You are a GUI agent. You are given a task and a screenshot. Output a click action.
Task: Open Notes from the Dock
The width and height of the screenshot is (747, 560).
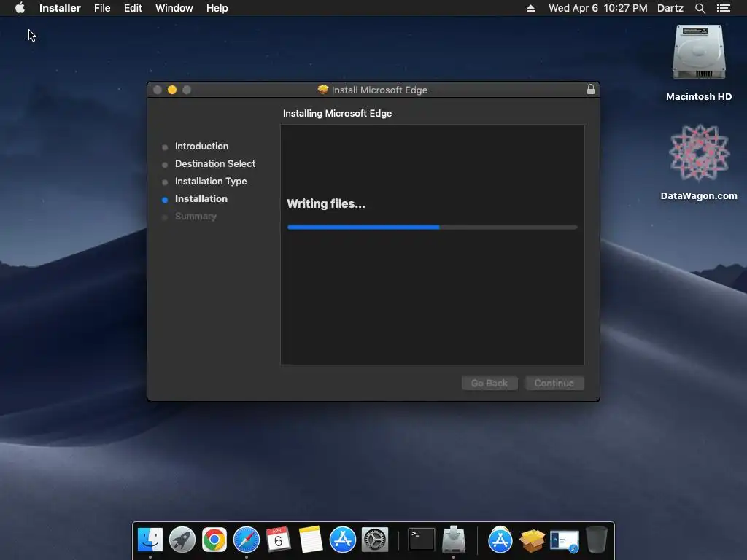click(311, 540)
